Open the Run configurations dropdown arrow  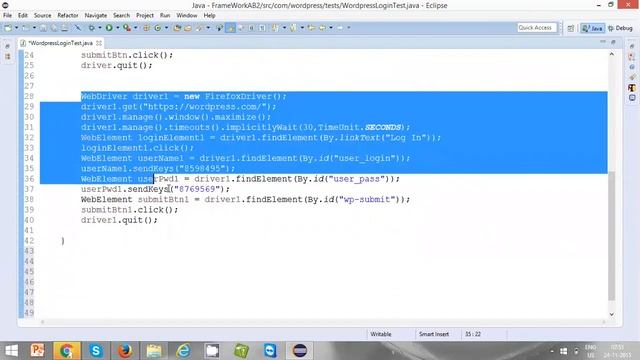pyautogui.click(x=118, y=28)
